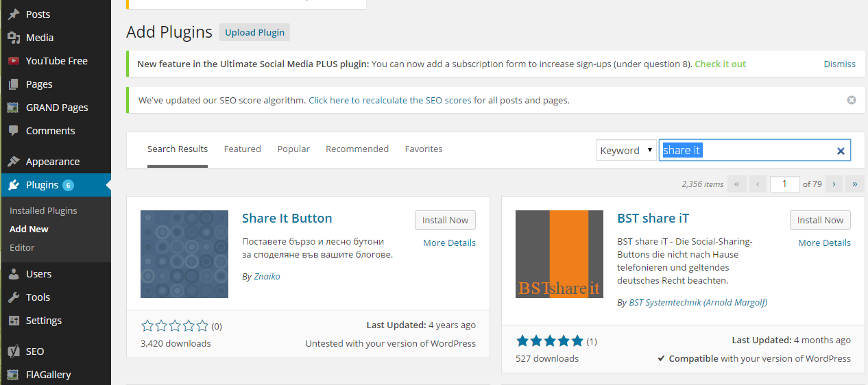This screenshot has height=385, width=868.
Task: Clear the plugin search field text
Action: click(x=841, y=151)
